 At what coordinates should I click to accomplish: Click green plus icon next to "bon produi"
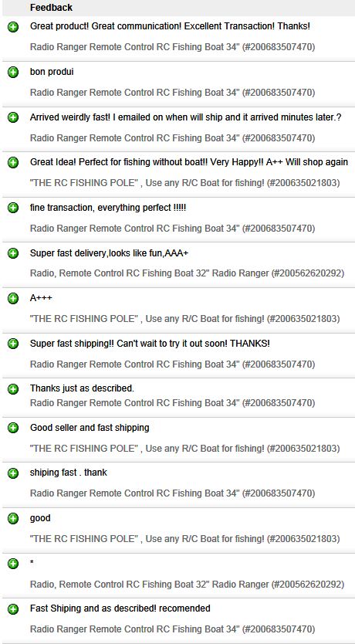point(13,73)
